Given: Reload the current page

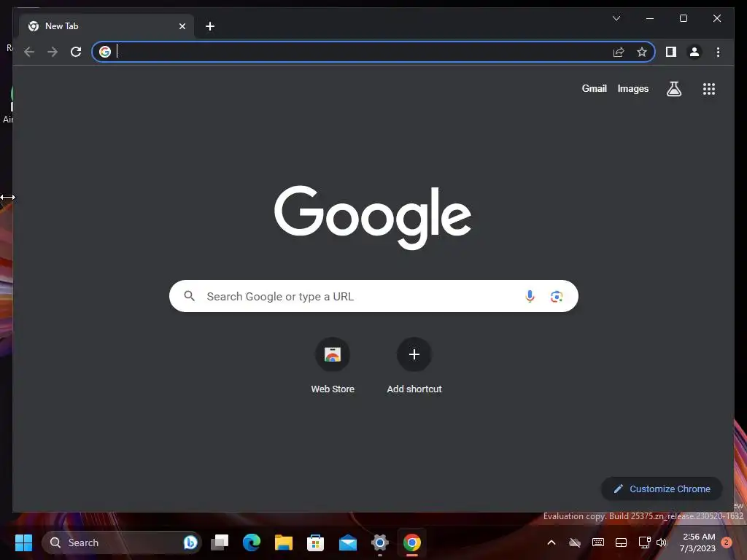Looking at the screenshot, I should [76, 52].
